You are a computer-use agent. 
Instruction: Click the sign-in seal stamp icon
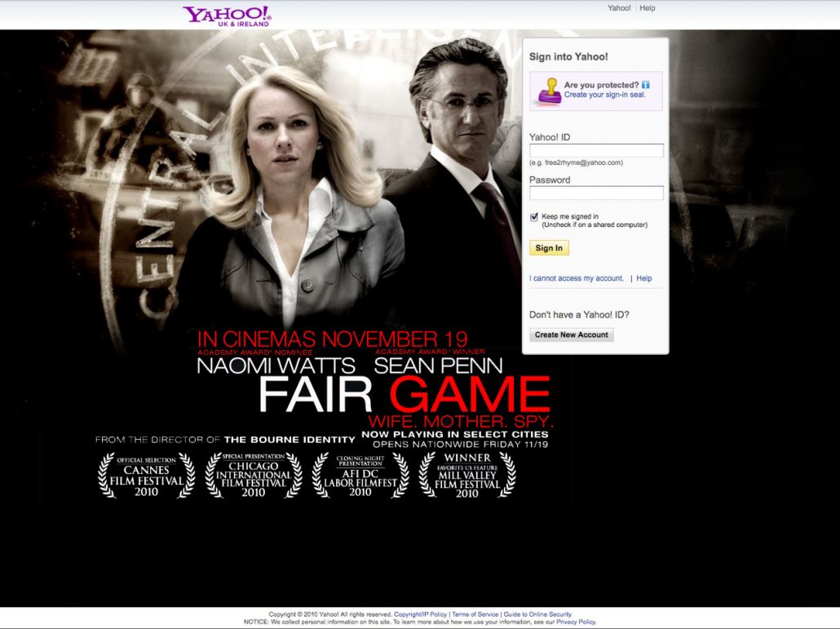pos(548,91)
